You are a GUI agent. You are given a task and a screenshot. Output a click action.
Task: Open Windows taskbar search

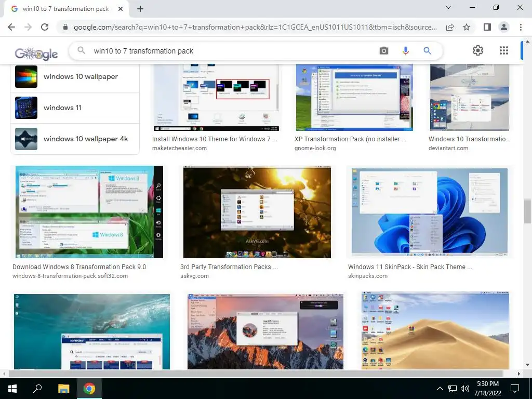(37, 389)
